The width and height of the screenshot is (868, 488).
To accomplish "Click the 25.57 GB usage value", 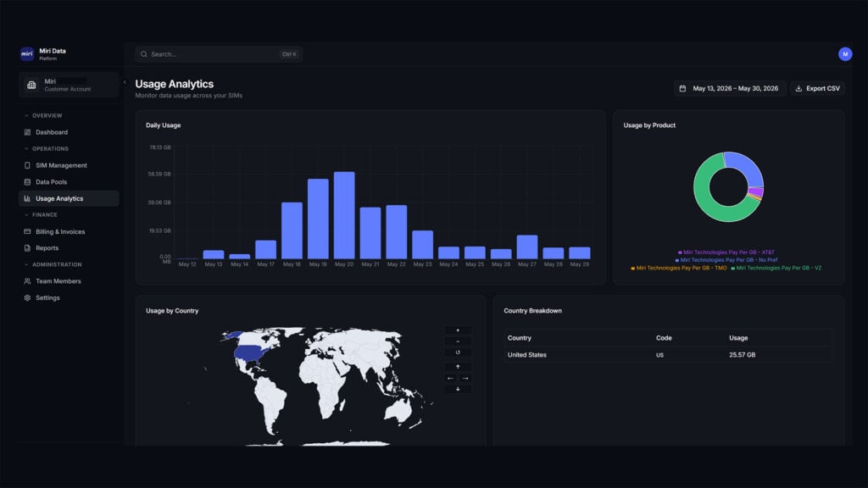I will 743,355.
